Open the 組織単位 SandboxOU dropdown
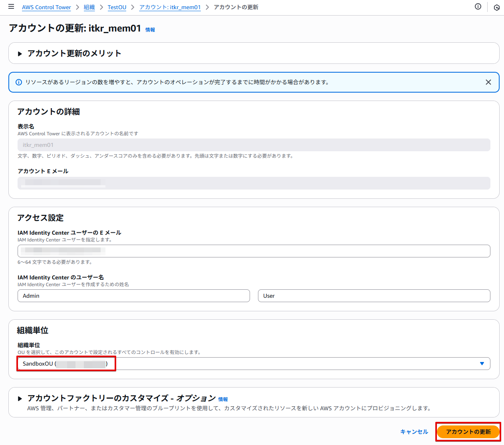Viewport: 504px width, 445px height. [254, 364]
